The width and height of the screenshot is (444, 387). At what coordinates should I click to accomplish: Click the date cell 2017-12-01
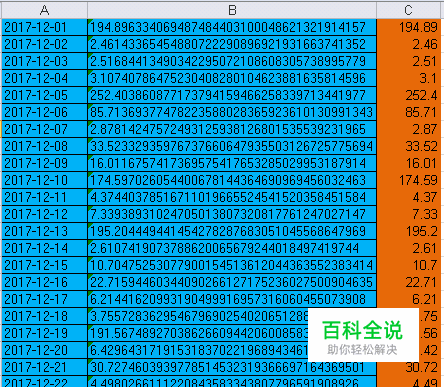coord(44,27)
